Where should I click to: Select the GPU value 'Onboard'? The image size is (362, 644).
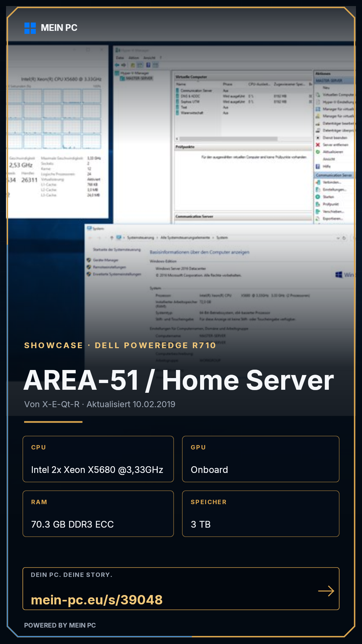point(209,470)
